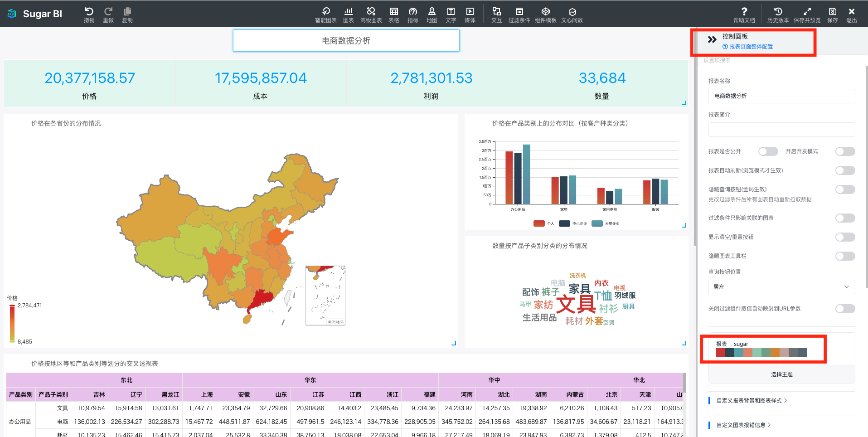Screen dimensions: 868x437
Task: Open the 指标 indicator tool
Action: tap(413, 15)
